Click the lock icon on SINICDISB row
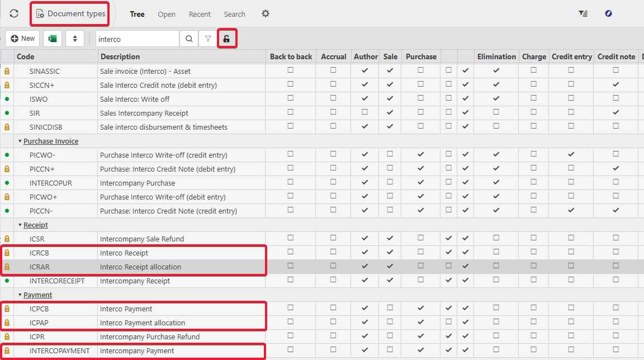The image size is (644, 360). coord(7,127)
